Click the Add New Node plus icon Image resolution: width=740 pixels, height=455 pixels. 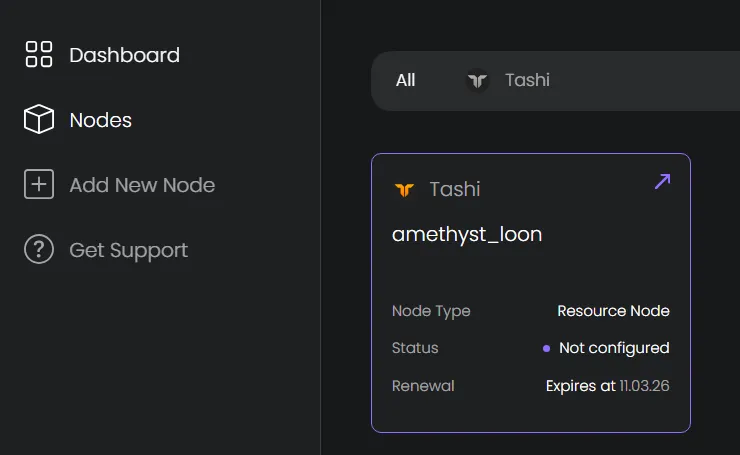click(x=39, y=185)
